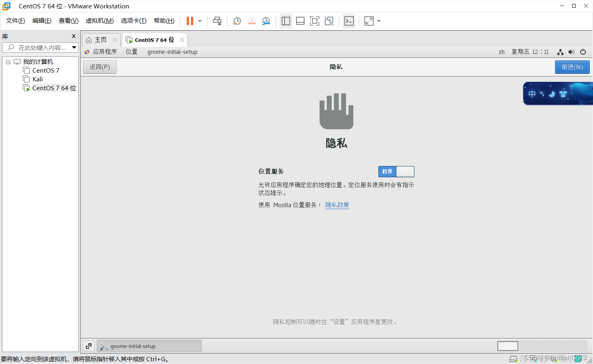Screen dimensions: 593x364
Task: Open the zh input language indicator
Action: click(501, 52)
